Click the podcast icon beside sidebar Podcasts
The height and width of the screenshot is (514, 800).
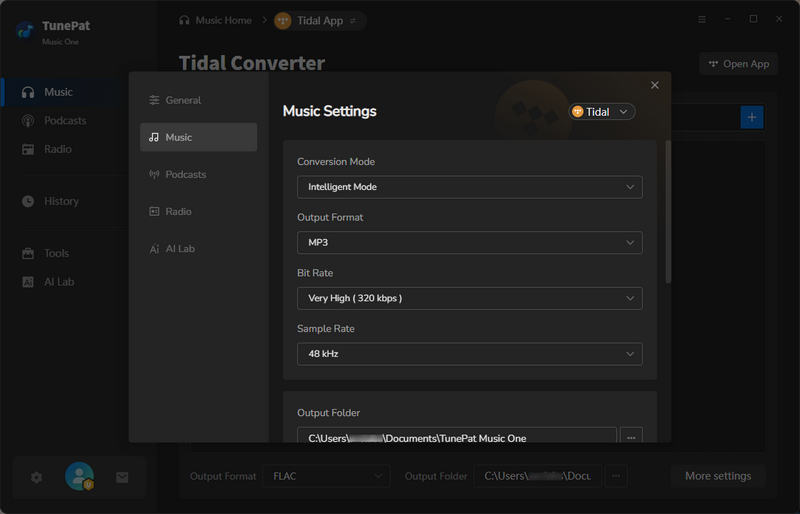28,120
